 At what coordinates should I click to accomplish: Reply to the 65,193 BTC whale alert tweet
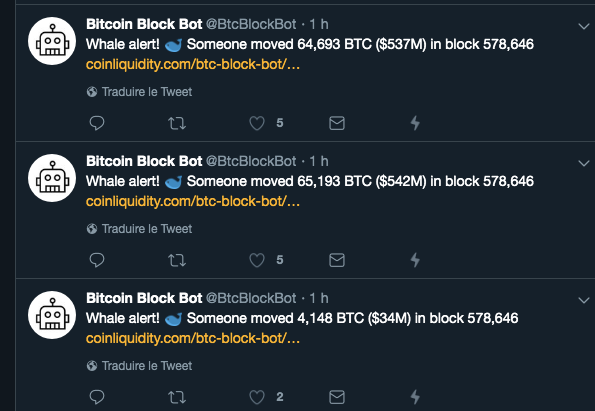click(x=97, y=260)
